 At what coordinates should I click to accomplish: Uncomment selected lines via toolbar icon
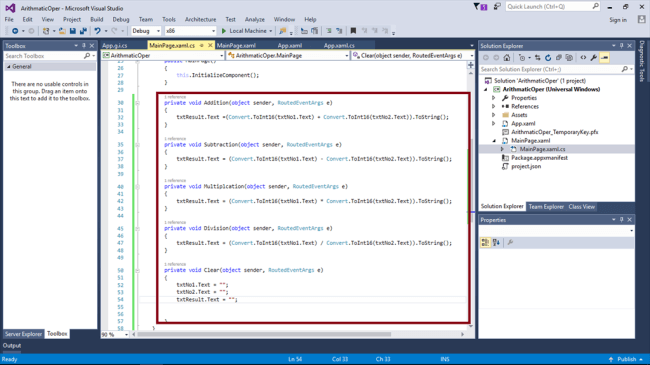[x=339, y=31]
